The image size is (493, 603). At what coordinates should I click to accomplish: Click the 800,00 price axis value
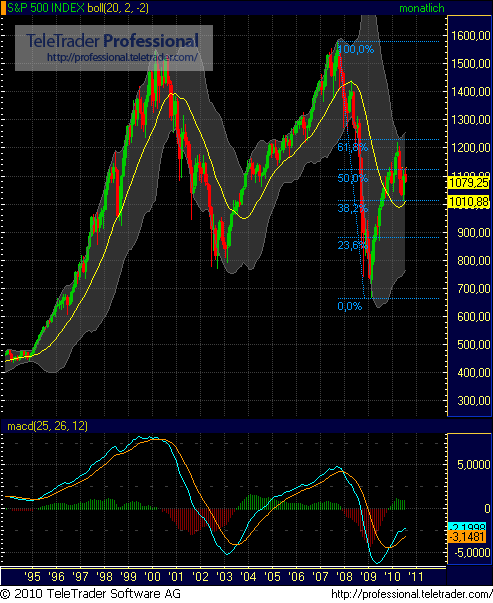[474, 261]
